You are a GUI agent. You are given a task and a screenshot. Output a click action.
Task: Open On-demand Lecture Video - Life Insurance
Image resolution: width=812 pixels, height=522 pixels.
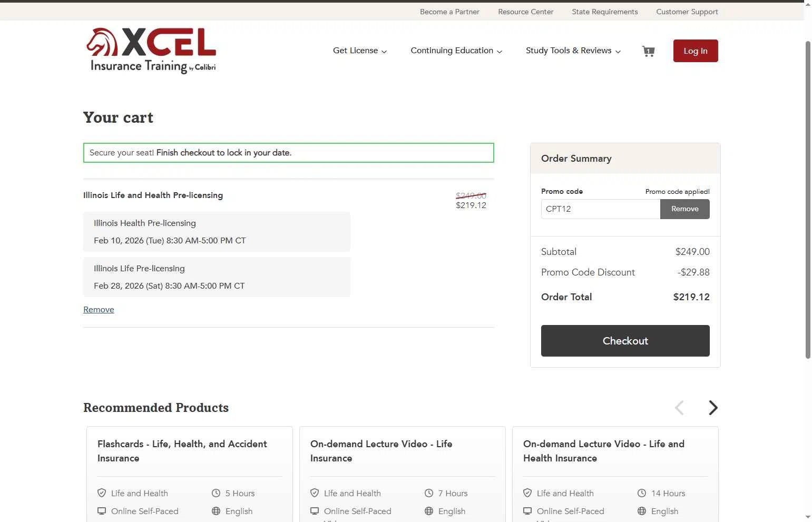(x=381, y=451)
